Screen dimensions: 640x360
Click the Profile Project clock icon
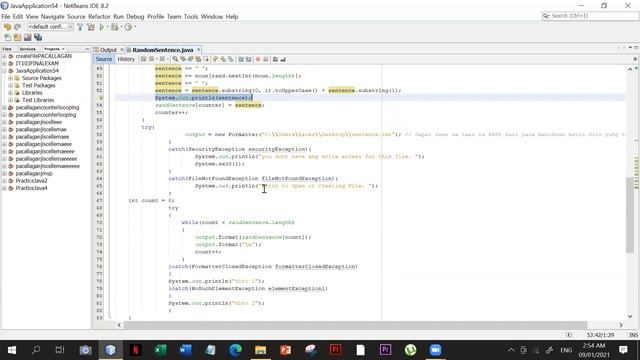[x=128, y=27]
